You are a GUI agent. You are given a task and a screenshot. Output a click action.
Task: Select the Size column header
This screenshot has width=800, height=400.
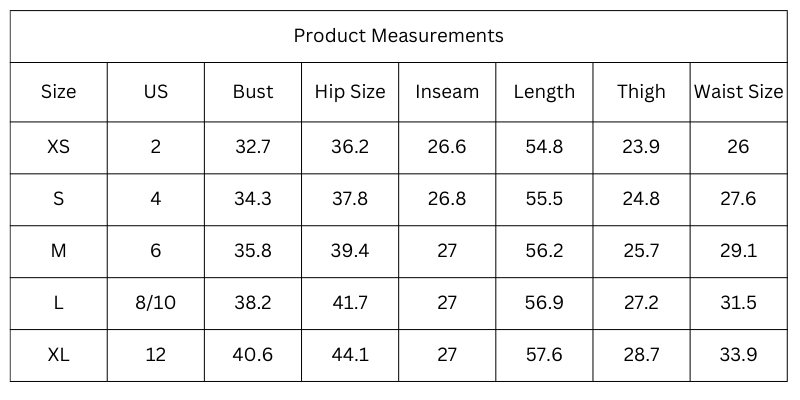tap(58, 92)
